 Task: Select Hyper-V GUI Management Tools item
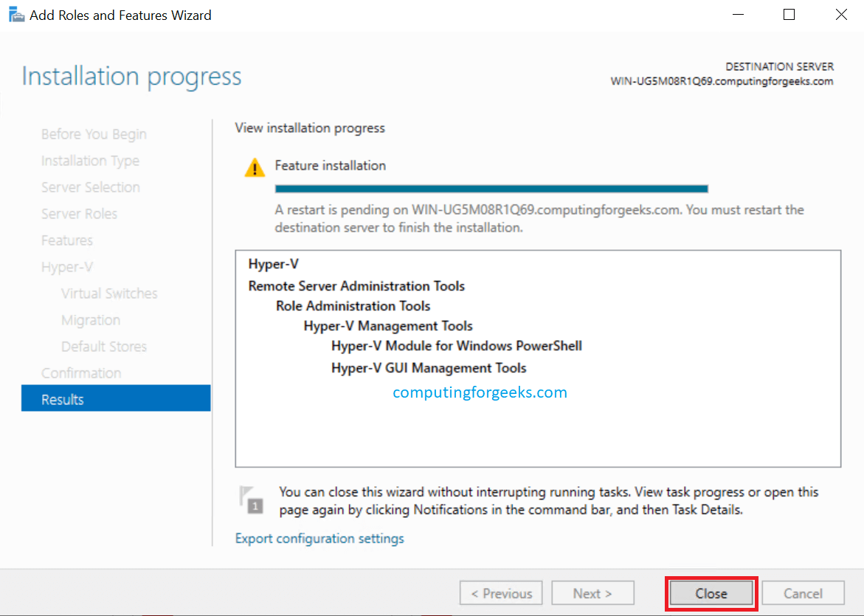coord(429,368)
